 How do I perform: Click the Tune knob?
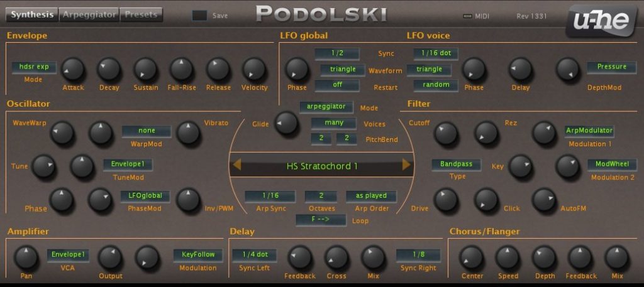pyautogui.click(x=44, y=166)
